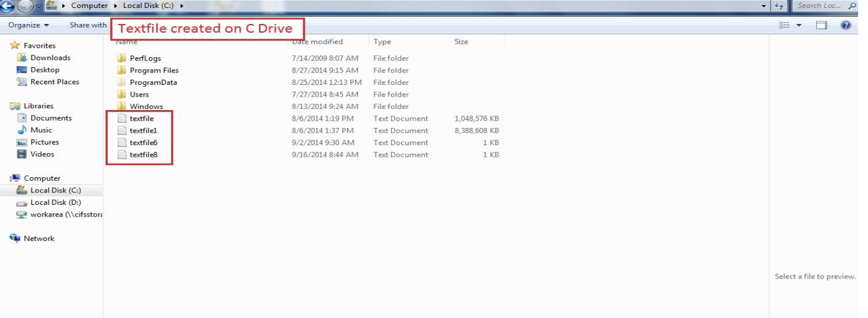The width and height of the screenshot is (868, 318).
Task: Click the change view icon in toolbar
Action: pyautogui.click(x=784, y=25)
